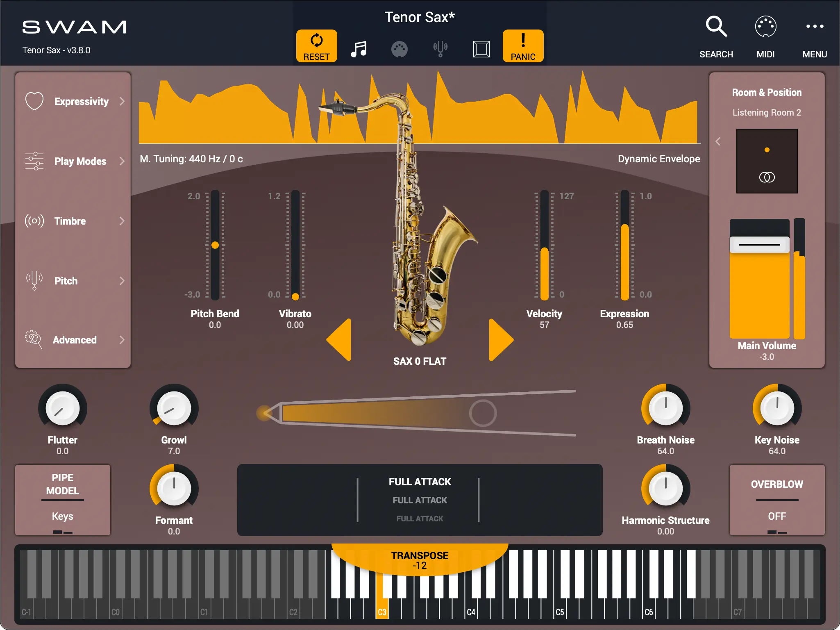Open the Advanced settings menu item
This screenshot has width=840, height=630.
74,340
